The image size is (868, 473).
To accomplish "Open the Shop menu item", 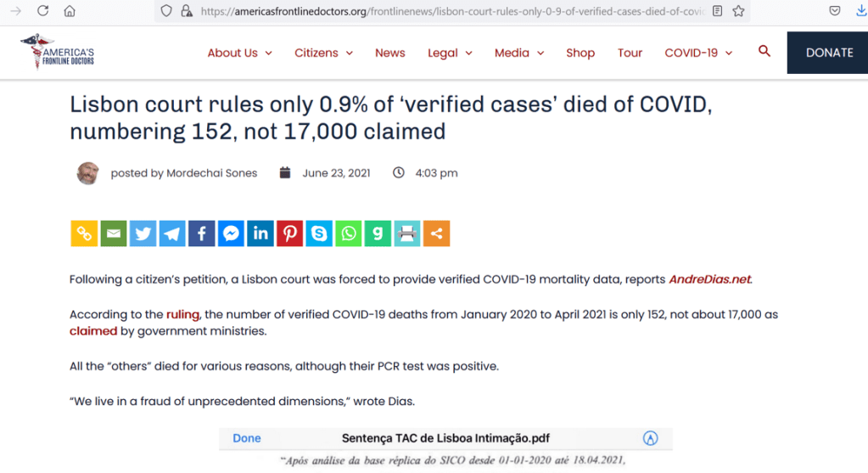I will pyautogui.click(x=580, y=53).
